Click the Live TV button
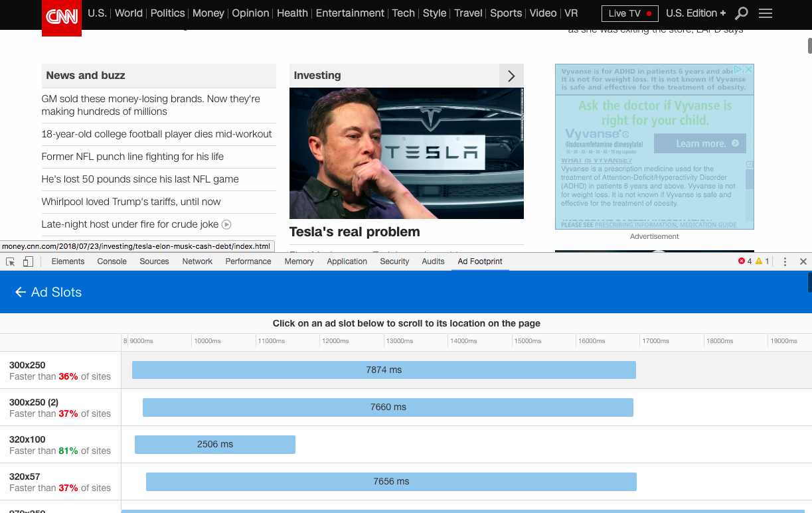The image size is (812, 513). point(630,13)
